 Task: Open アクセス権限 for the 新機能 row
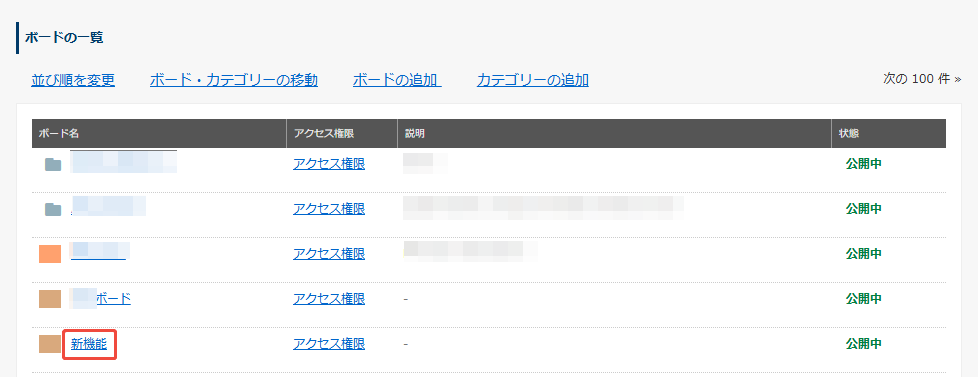pos(329,343)
